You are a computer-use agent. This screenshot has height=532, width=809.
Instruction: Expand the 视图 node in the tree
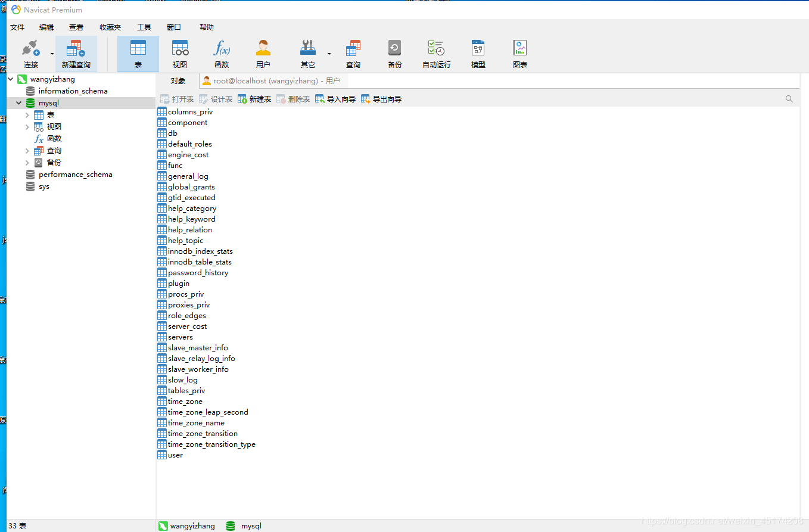(27, 127)
